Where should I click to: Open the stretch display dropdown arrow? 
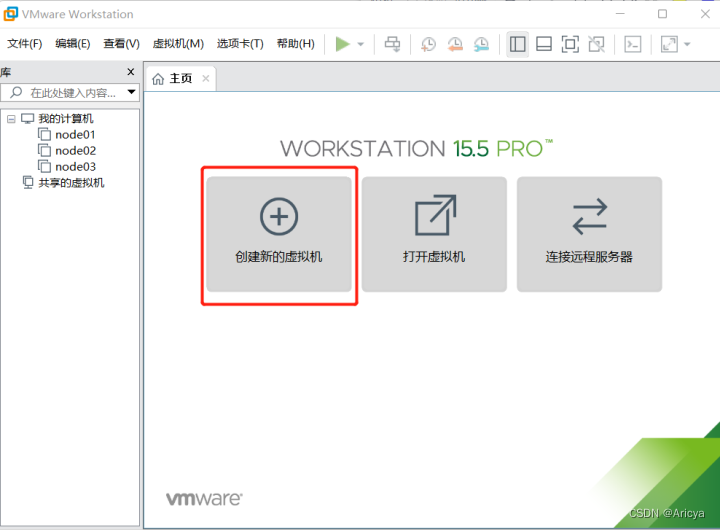[687, 45]
